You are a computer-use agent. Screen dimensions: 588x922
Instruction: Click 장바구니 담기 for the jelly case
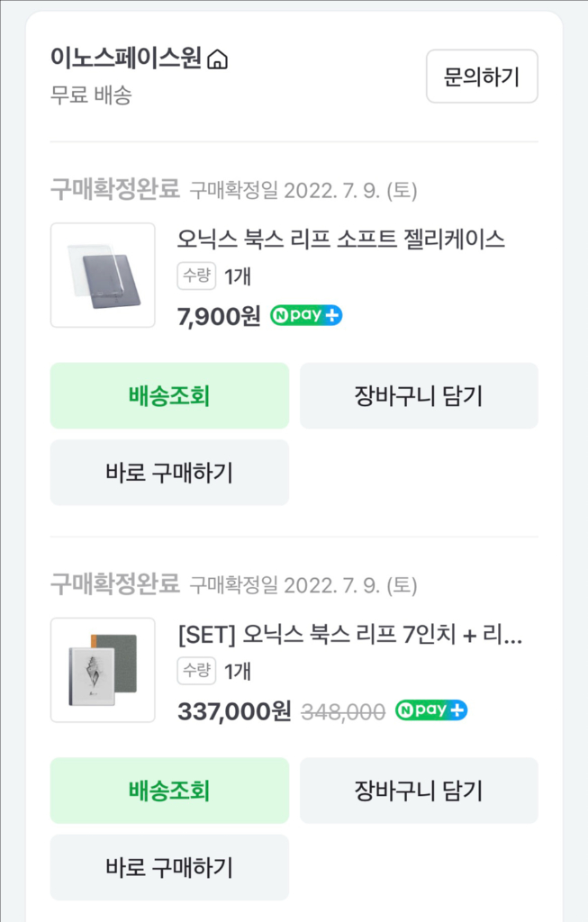(x=419, y=395)
